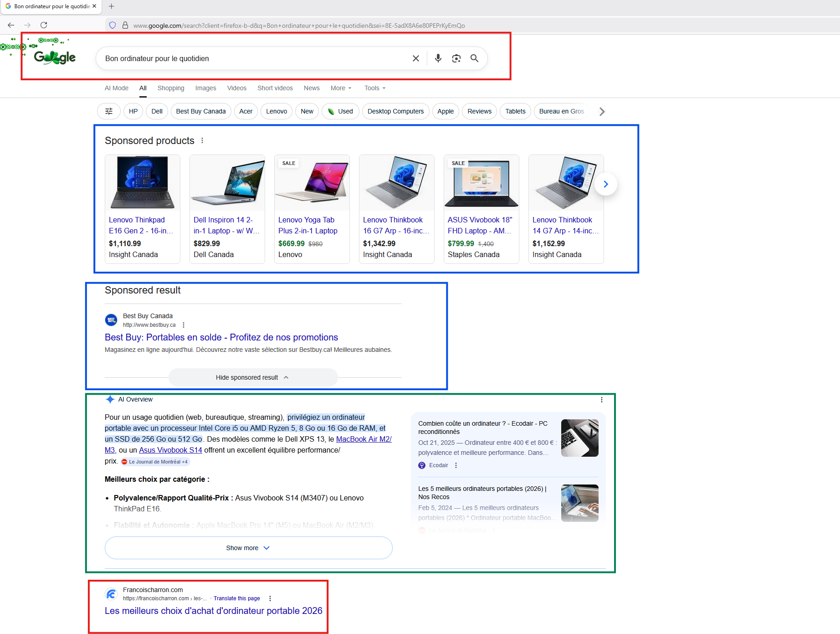Open Best Buy Portables en solde ad

pyautogui.click(x=221, y=337)
